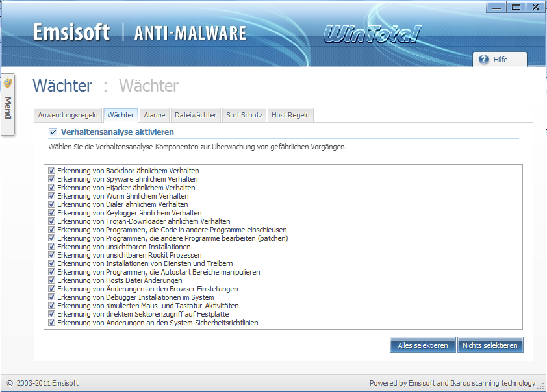Click the "Wählen Sie die Verhaltensanalyse-Komponenten" description text
The image size is (547, 392).
197,147
